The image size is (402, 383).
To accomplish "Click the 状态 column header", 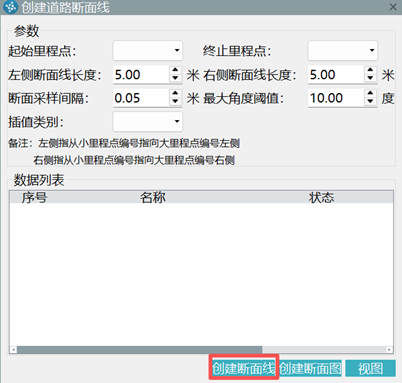I will click(321, 198).
